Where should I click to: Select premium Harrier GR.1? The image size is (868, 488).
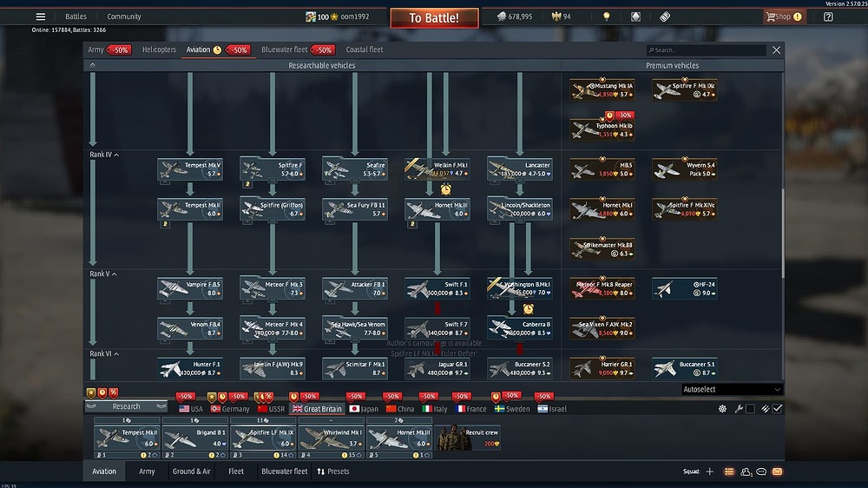click(x=602, y=368)
